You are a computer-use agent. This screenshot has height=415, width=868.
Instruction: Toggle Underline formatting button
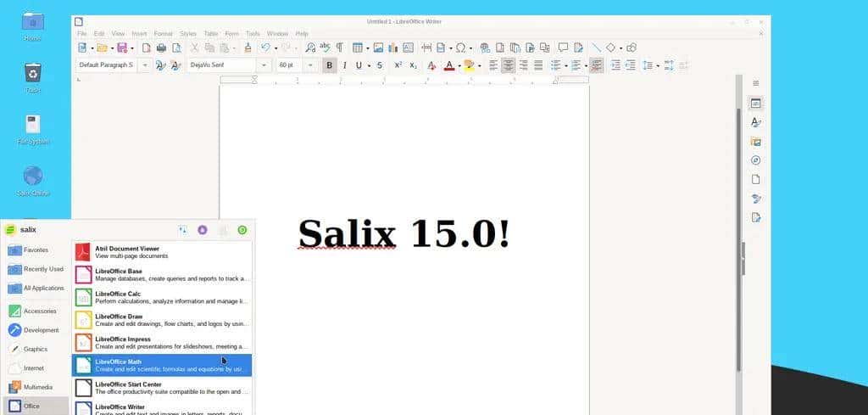click(359, 65)
